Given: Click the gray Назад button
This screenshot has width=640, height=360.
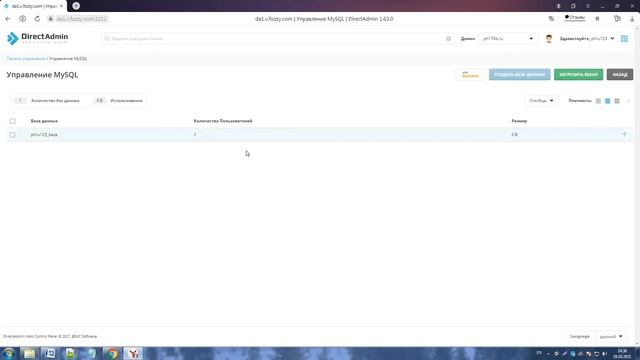Looking at the screenshot, I should 620,75.
